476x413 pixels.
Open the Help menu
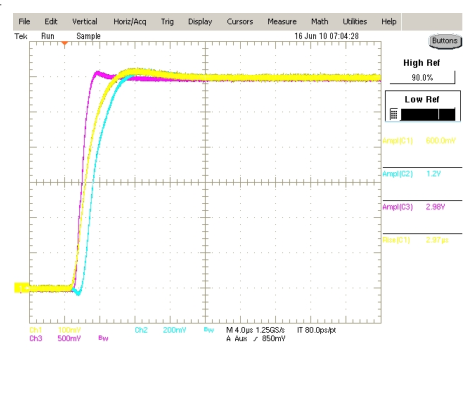pos(389,22)
